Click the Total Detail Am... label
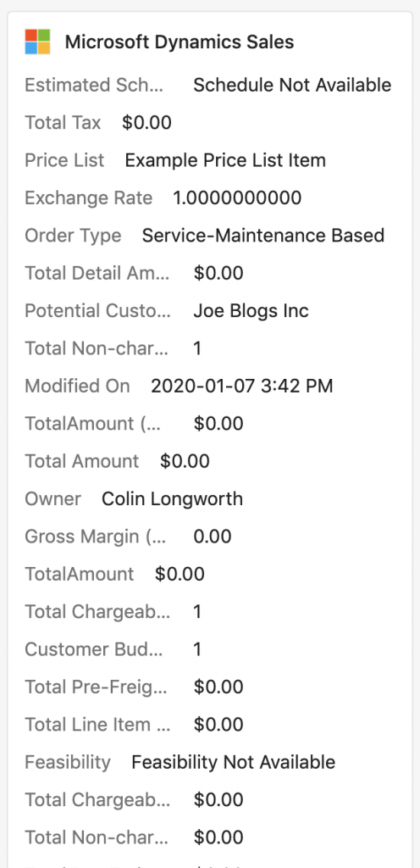 tap(97, 273)
